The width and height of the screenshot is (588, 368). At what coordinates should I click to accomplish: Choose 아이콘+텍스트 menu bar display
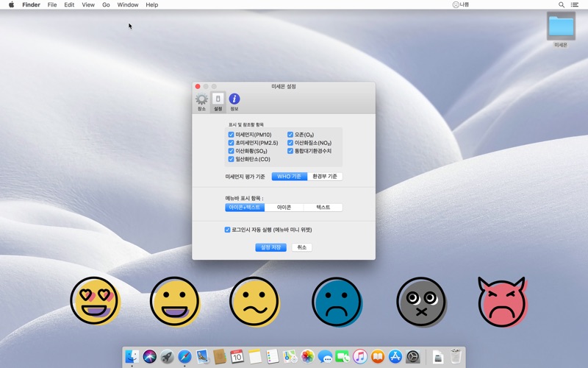(245, 208)
